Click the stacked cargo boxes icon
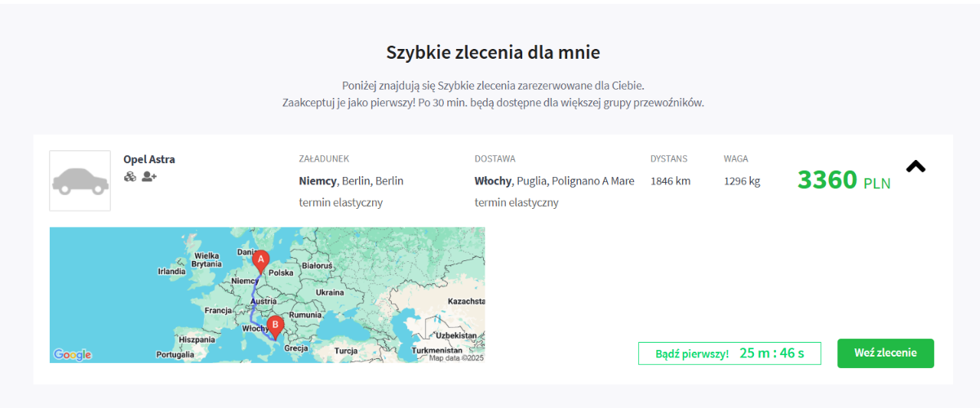The image size is (980, 408). pyautogui.click(x=130, y=176)
